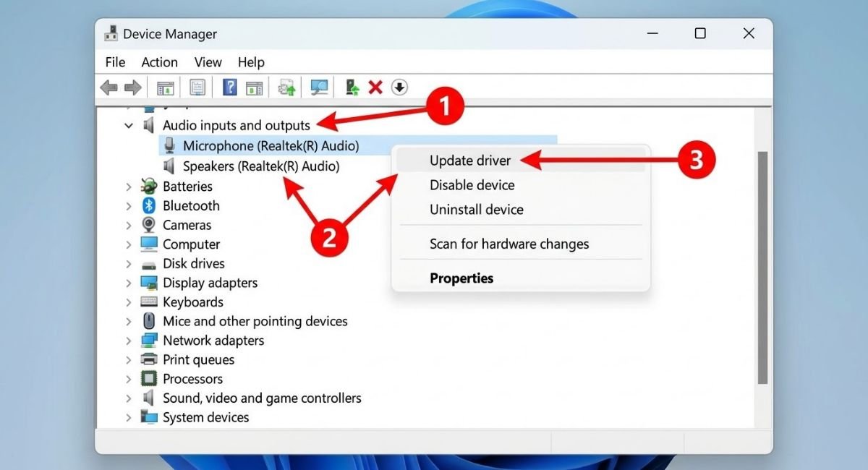868x470 pixels.
Task: Expand the Bluetooth category chevron
Action: point(129,205)
